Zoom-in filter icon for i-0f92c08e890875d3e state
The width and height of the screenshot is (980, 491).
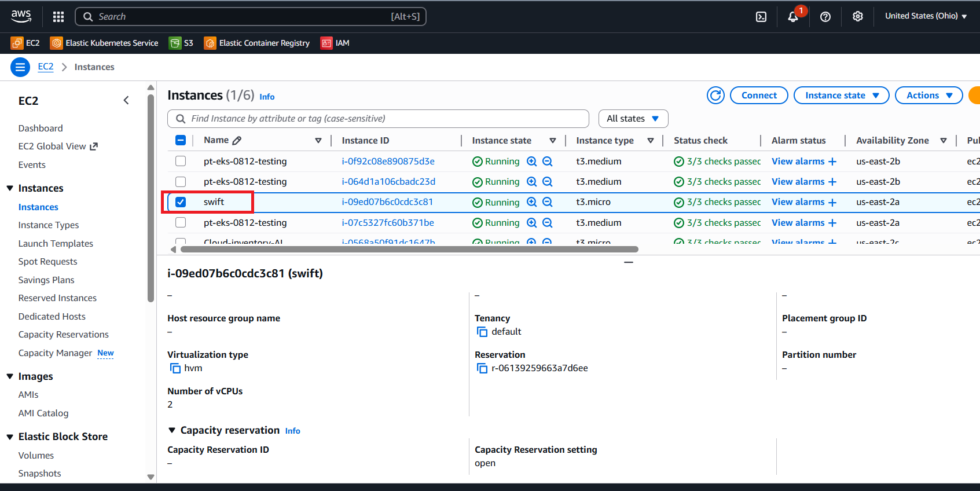532,162
